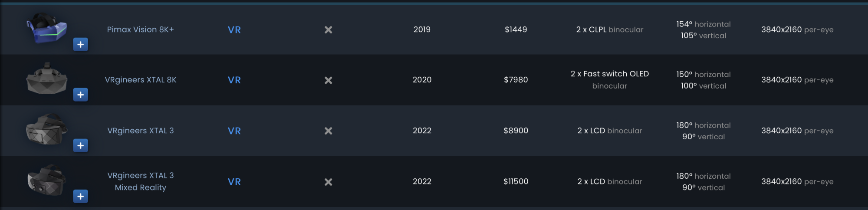Open the VRgineers XTAL 8K headset image
868x210 pixels.
click(47, 79)
